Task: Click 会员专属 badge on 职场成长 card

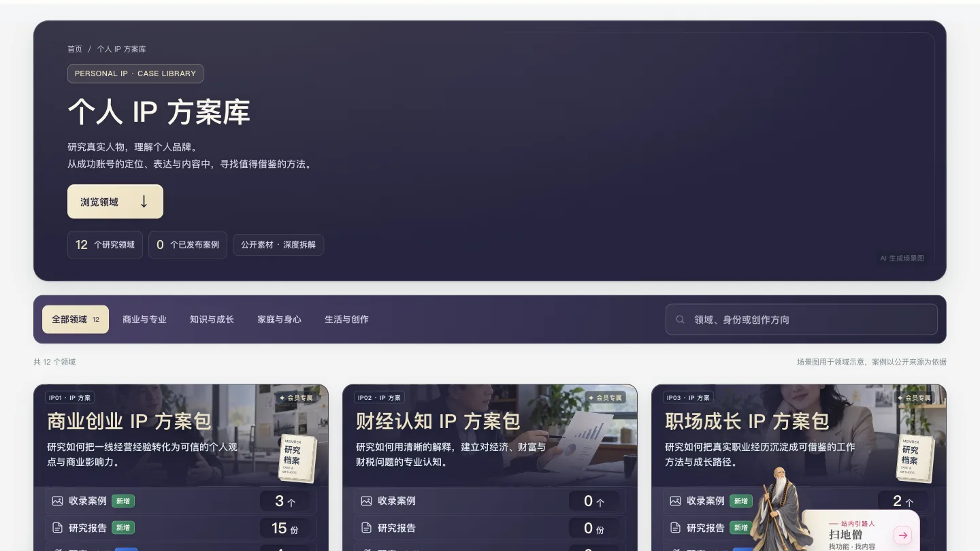Action: coord(914,397)
